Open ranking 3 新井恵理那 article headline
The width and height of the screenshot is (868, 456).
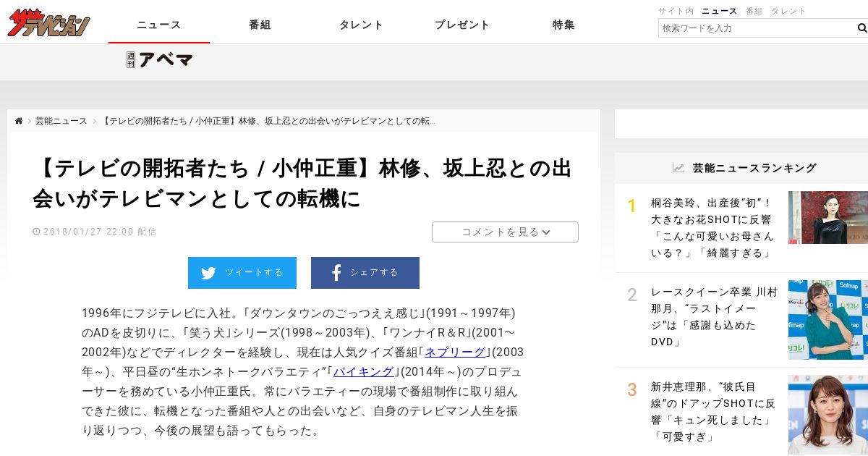point(713,412)
